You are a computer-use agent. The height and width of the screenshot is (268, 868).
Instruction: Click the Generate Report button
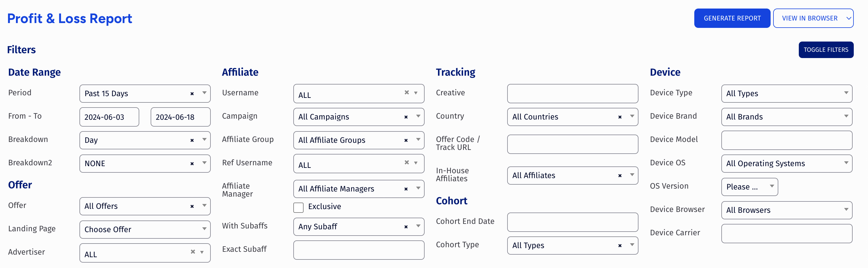[732, 18]
